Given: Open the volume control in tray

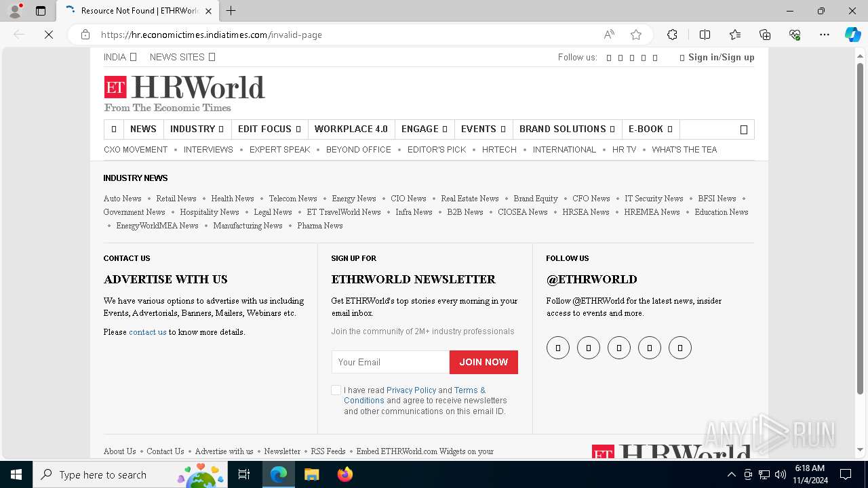Looking at the screenshot, I should pos(780,474).
